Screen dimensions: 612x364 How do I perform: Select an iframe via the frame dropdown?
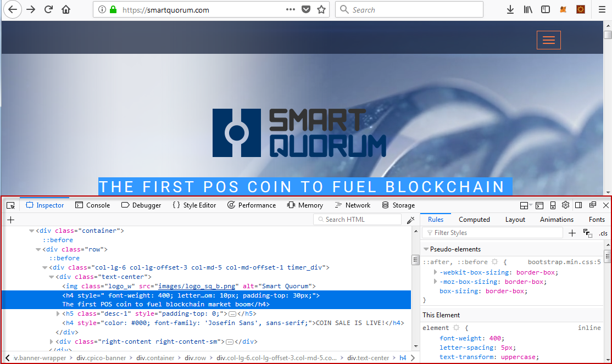point(526,205)
